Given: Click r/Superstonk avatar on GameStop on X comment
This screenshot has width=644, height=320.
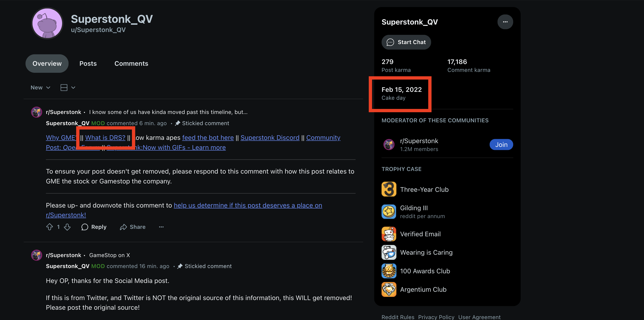Looking at the screenshot, I should point(36,255).
